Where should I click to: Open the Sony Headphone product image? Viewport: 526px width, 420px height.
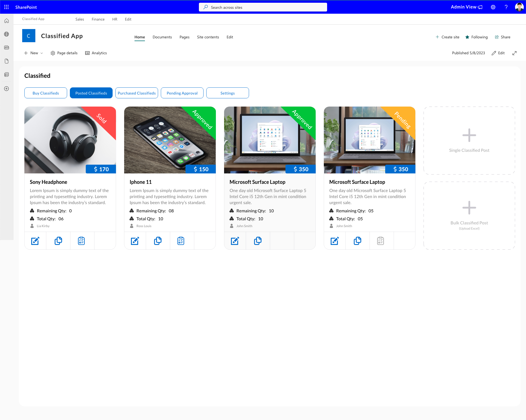[x=70, y=140]
